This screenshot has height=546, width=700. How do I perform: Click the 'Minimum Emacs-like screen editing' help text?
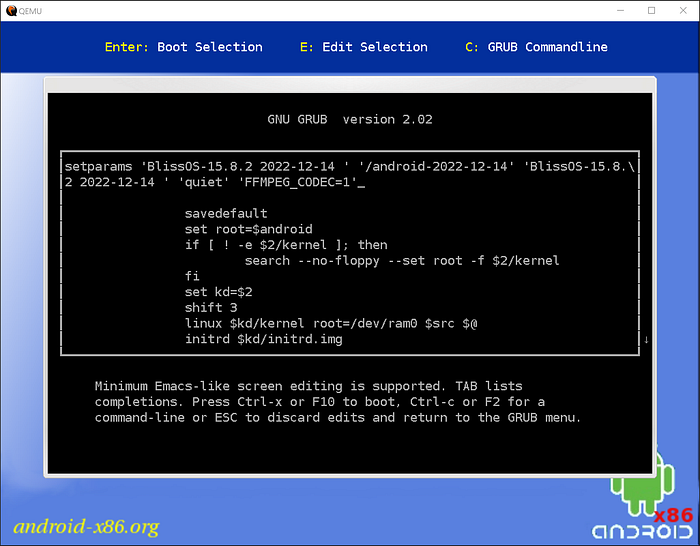pos(308,386)
